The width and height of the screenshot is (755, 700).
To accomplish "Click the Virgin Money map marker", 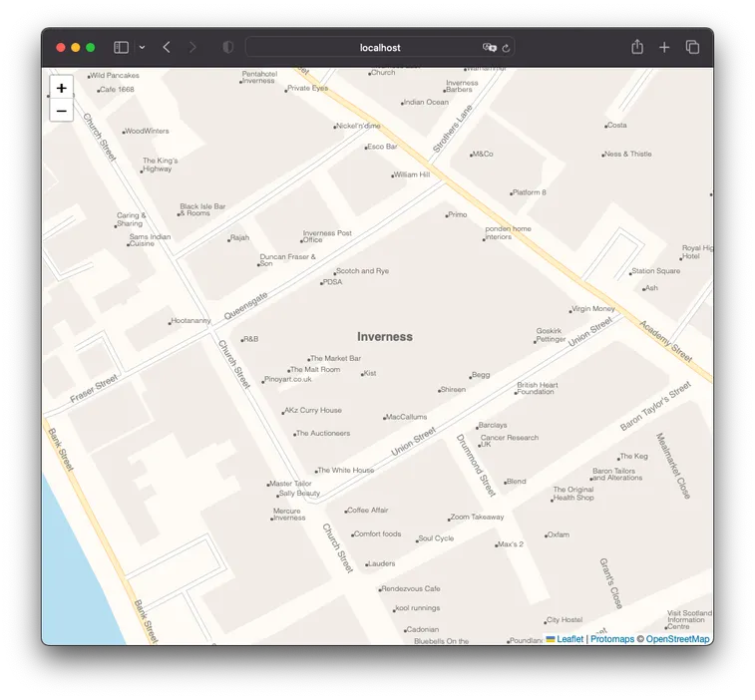I will 571,310.
